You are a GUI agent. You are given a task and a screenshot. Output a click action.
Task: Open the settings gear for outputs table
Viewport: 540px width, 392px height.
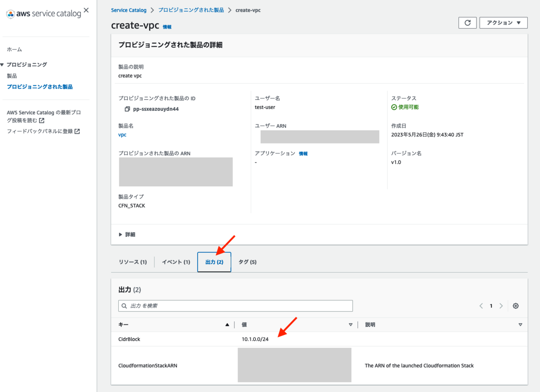pos(516,306)
